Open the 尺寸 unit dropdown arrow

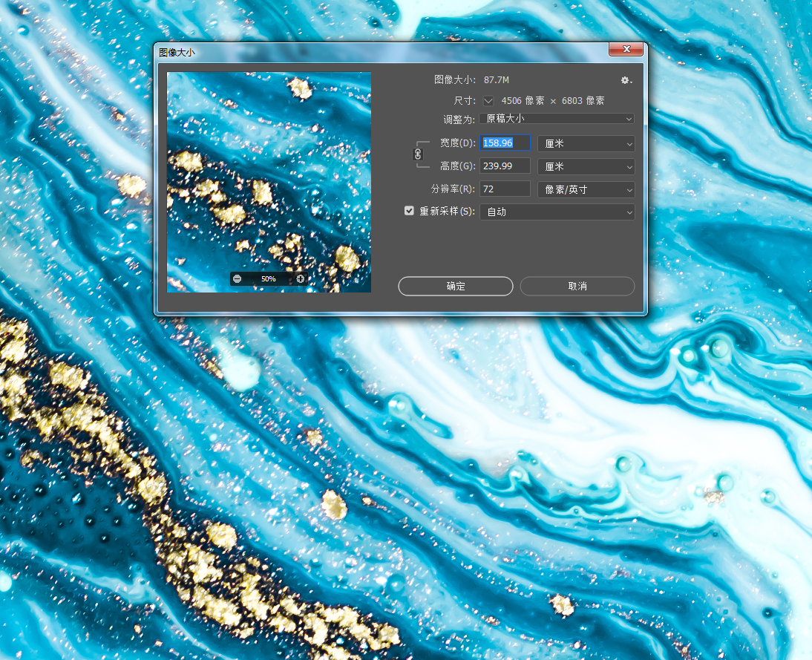(x=488, y=100)
